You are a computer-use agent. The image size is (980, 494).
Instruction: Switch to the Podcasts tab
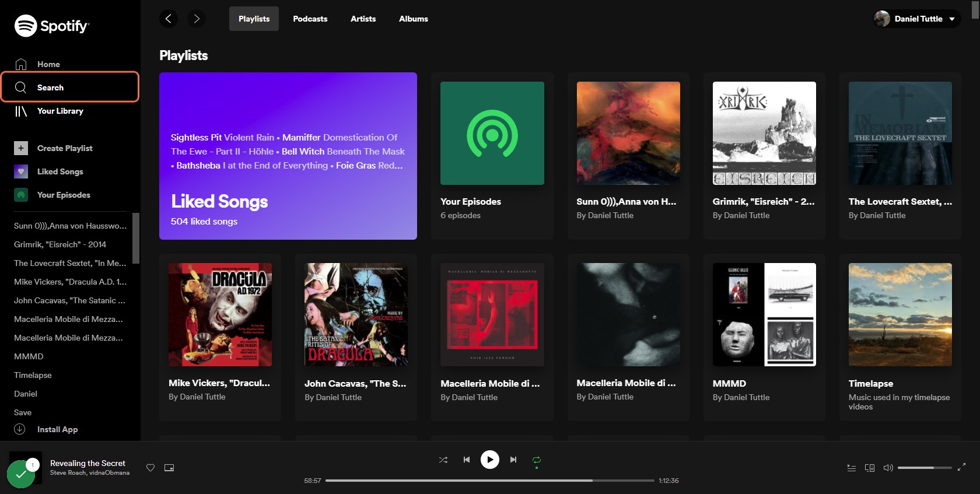(310, 19)
